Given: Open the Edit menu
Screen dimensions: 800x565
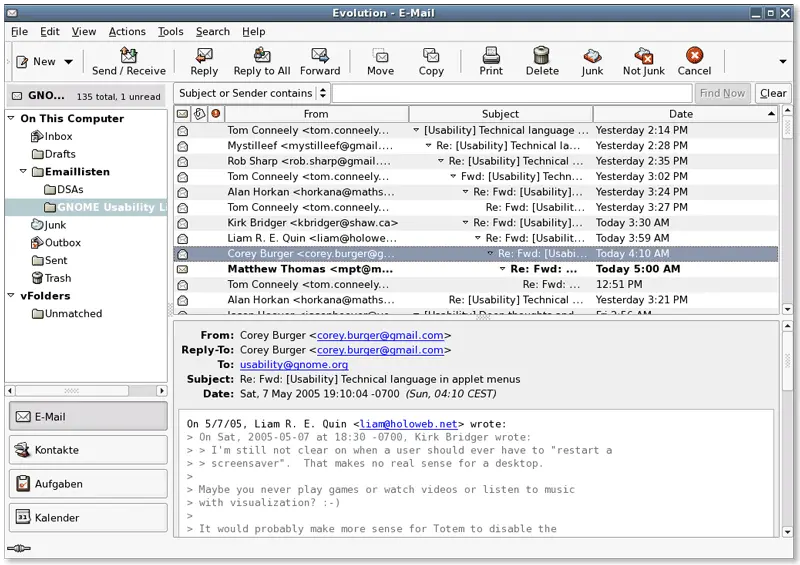Looking at the screenshot, I should [x=49, y=32].
